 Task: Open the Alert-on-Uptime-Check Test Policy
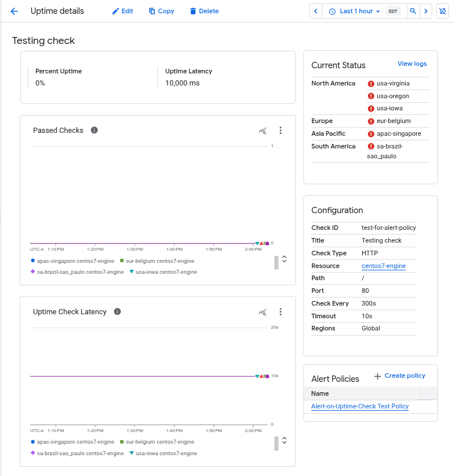[x=359, y=406]
